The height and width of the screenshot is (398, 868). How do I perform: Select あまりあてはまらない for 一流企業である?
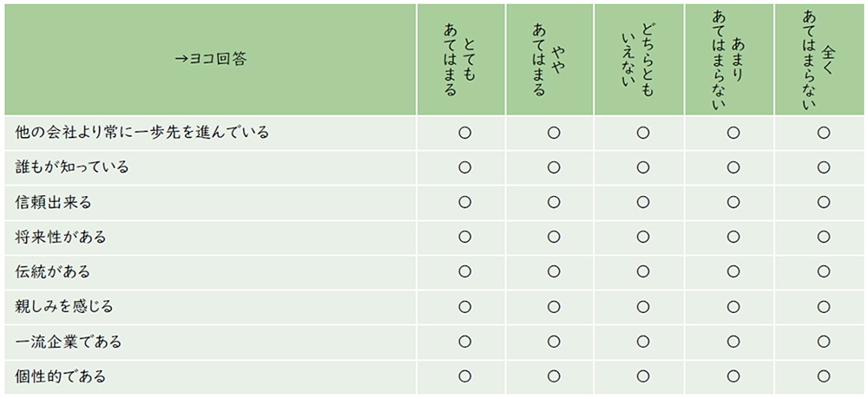pos(733,341)
